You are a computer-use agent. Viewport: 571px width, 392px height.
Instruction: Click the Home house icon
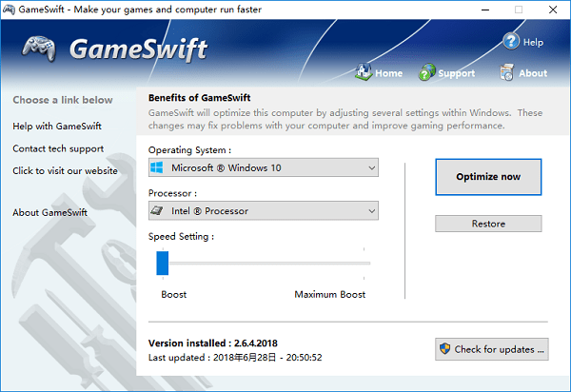(x=363, y=72)
